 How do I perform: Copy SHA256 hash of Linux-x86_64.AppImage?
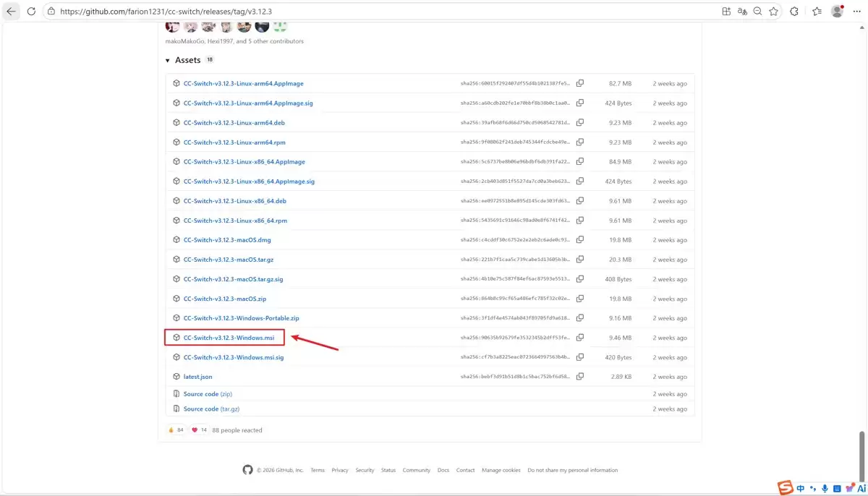579,161
